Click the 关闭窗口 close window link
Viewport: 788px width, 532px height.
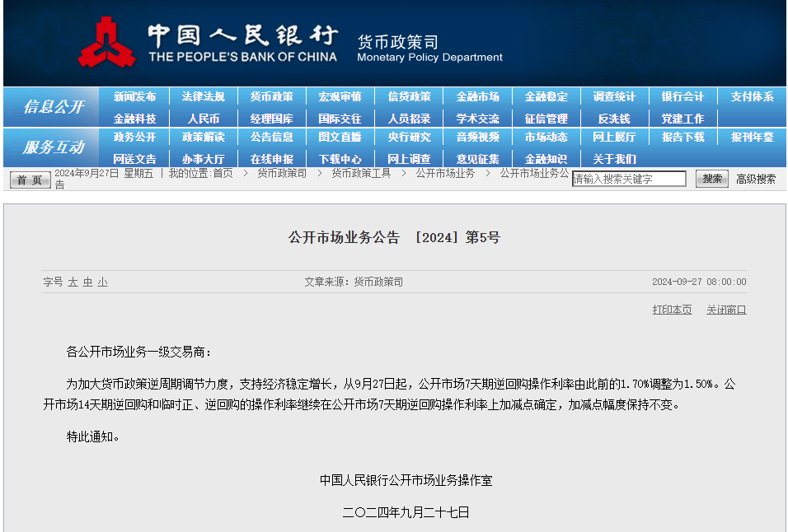[726, 310]
